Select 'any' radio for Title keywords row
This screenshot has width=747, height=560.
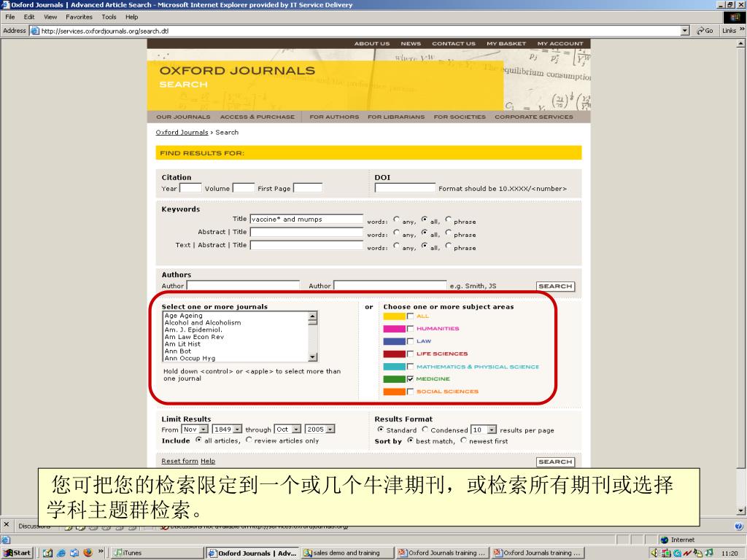coord(396,219)
